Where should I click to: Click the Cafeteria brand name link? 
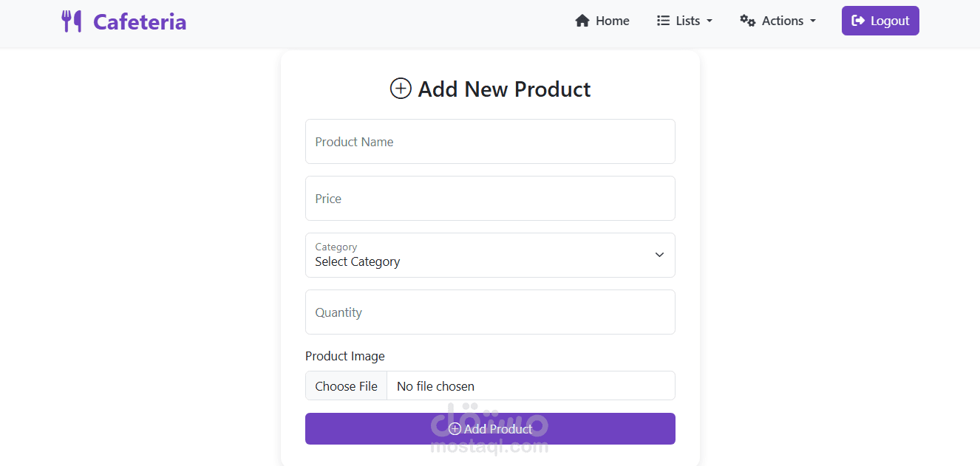pyautogui.click(x=140, y=21)
